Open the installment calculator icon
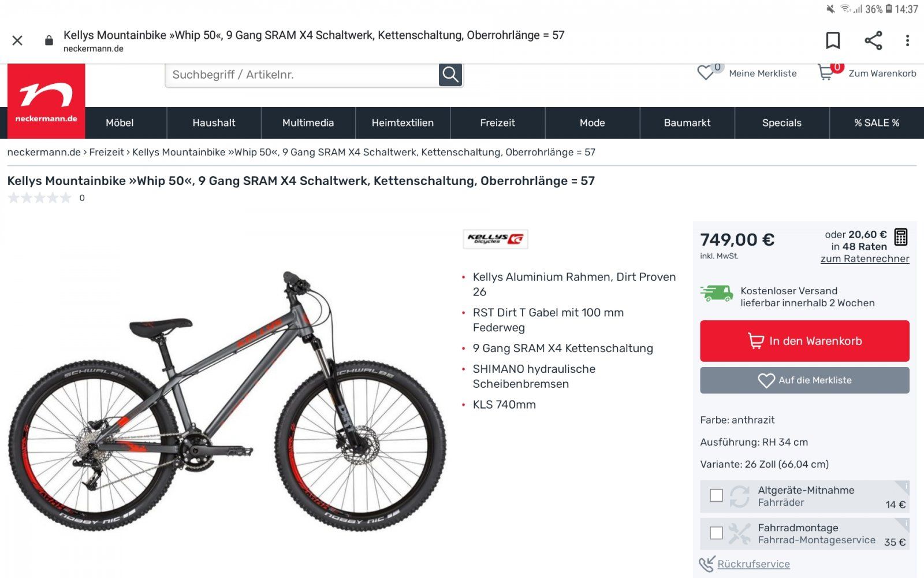The image size is (924, 578). click(x=900, y=237)
